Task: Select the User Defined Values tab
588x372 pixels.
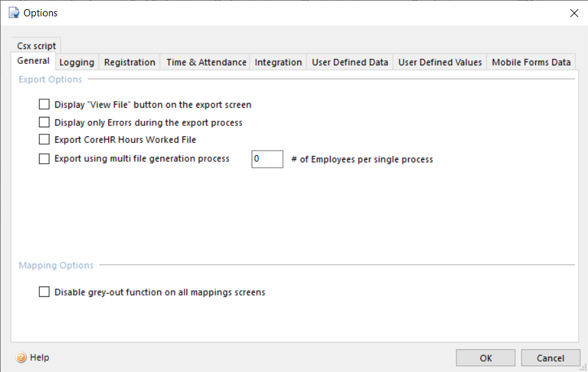Action: pyautogui.click(x=440, y=62)
